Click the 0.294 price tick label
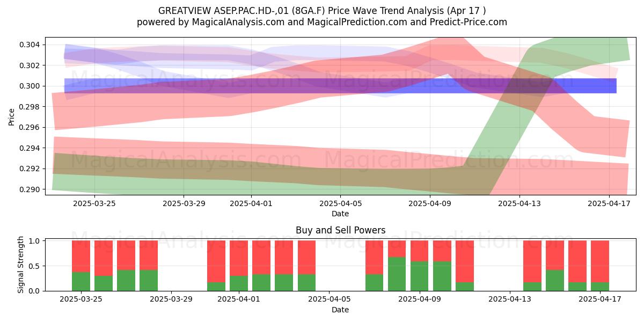644x322 pixels. (31, 148)
